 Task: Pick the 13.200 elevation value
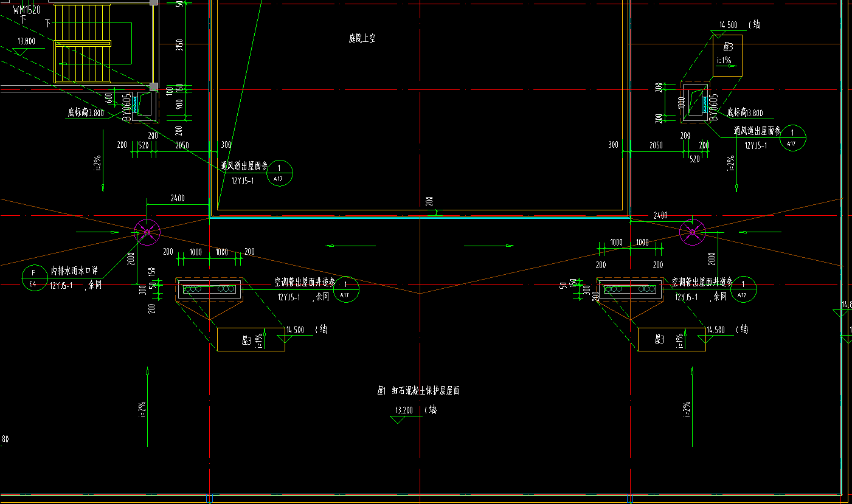click(404, 410)
